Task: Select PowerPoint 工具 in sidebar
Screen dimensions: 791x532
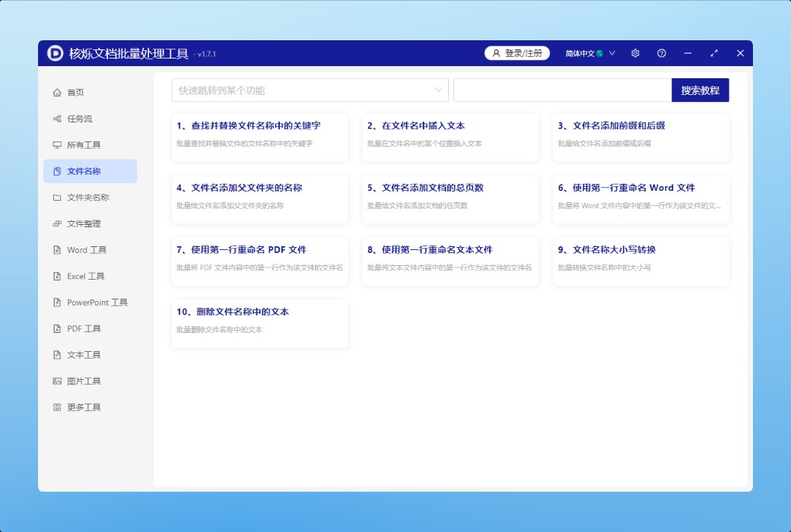Action: 97,302
